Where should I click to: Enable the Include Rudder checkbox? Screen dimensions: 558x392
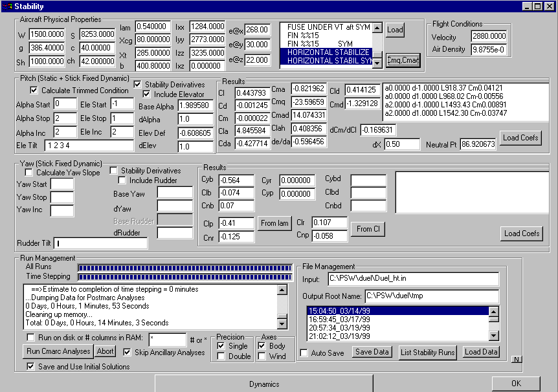point(122,180)
